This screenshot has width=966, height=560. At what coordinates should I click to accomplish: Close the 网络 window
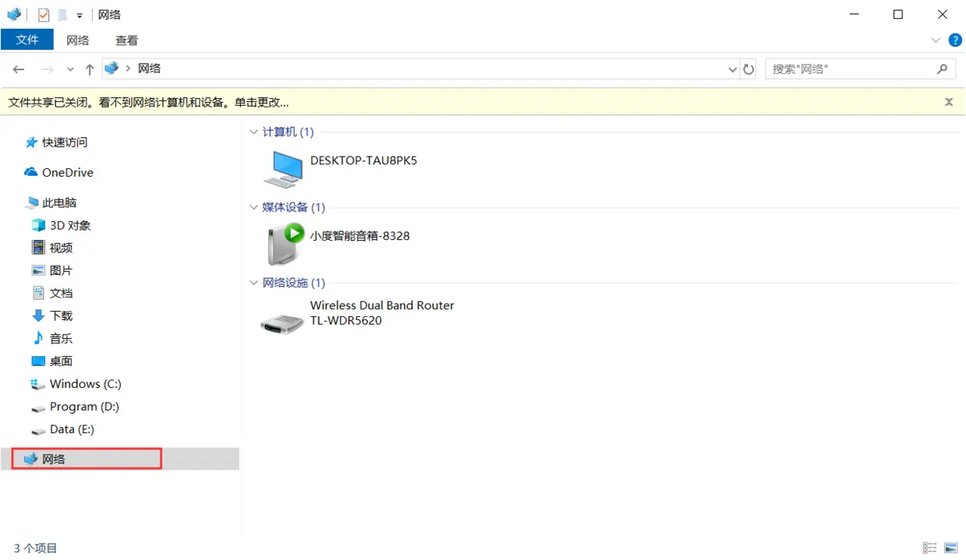coord(943,15)
